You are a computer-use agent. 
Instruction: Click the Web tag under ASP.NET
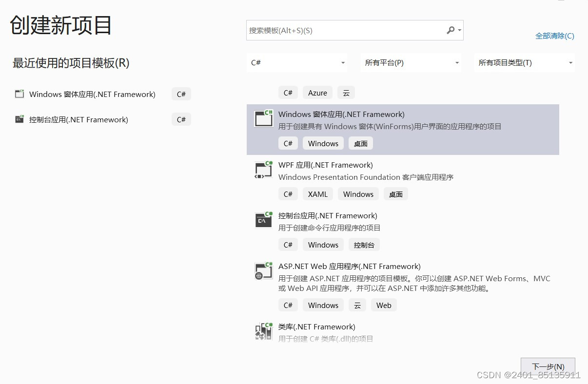[384, 305]
